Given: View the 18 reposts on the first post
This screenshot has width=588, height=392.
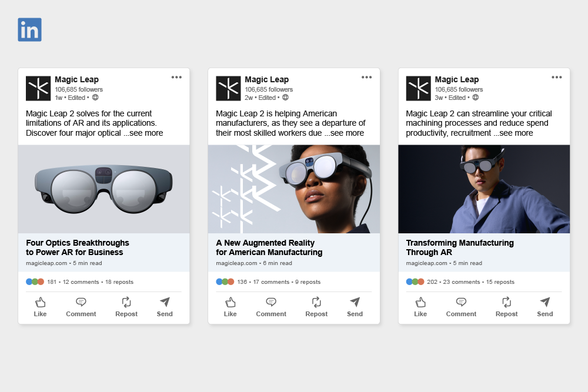Looking at the screenshot, I should [x=119, y=282].
